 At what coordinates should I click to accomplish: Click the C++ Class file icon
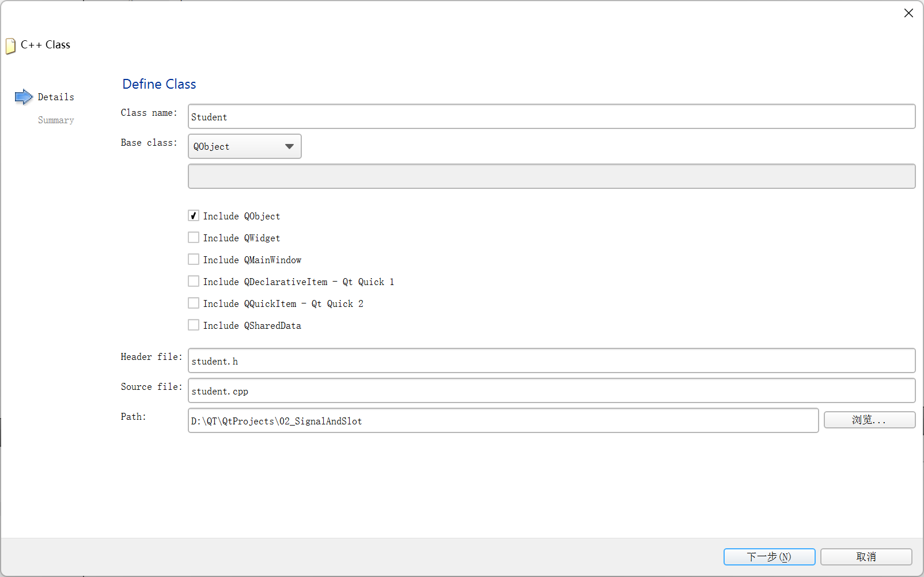(x=10, y=46)
